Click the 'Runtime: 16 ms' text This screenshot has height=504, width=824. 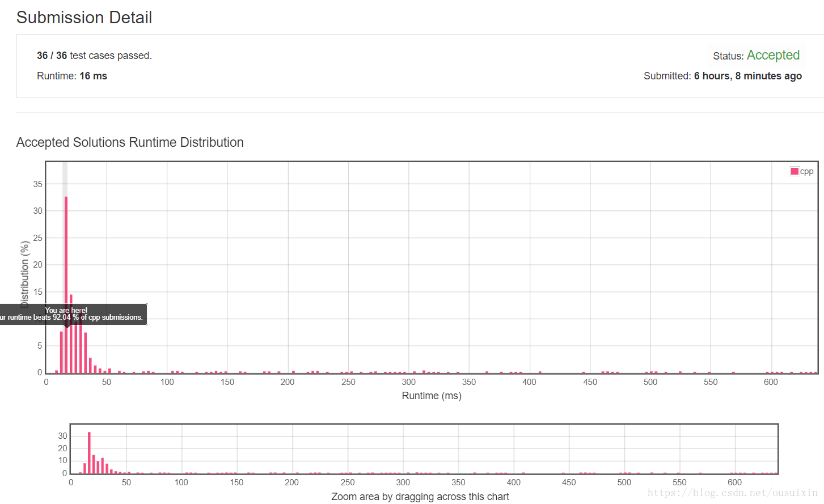tap(72, 76)
